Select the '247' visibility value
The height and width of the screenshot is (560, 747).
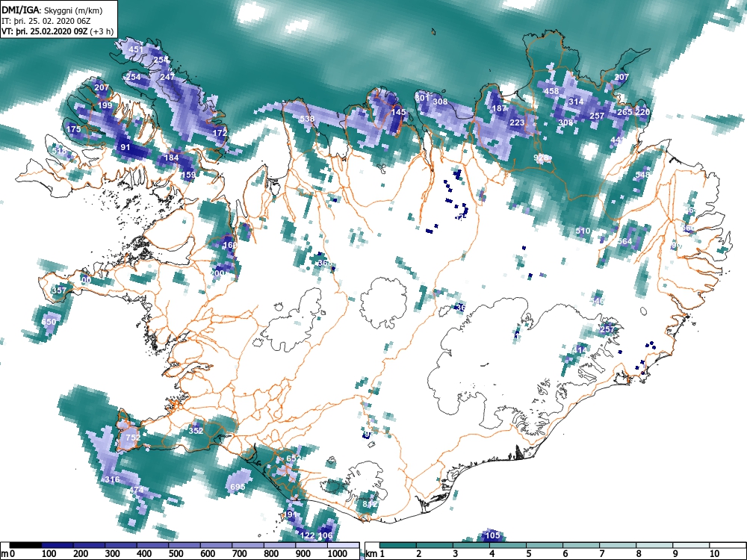(x=167, y=77)
